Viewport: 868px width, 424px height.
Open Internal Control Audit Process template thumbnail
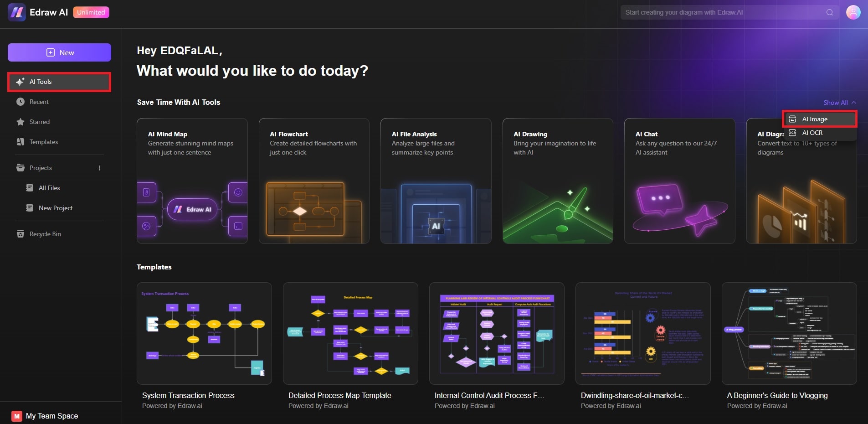(x=497, y=333)
